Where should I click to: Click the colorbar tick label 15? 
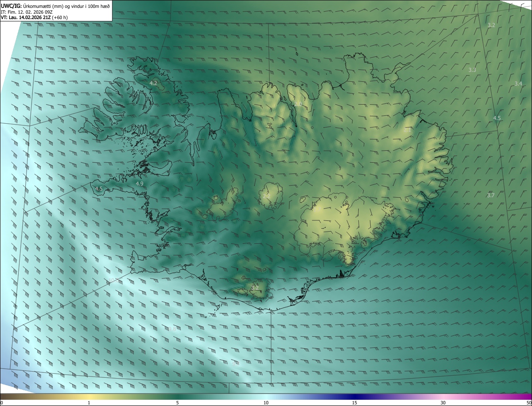click(355, 403)
